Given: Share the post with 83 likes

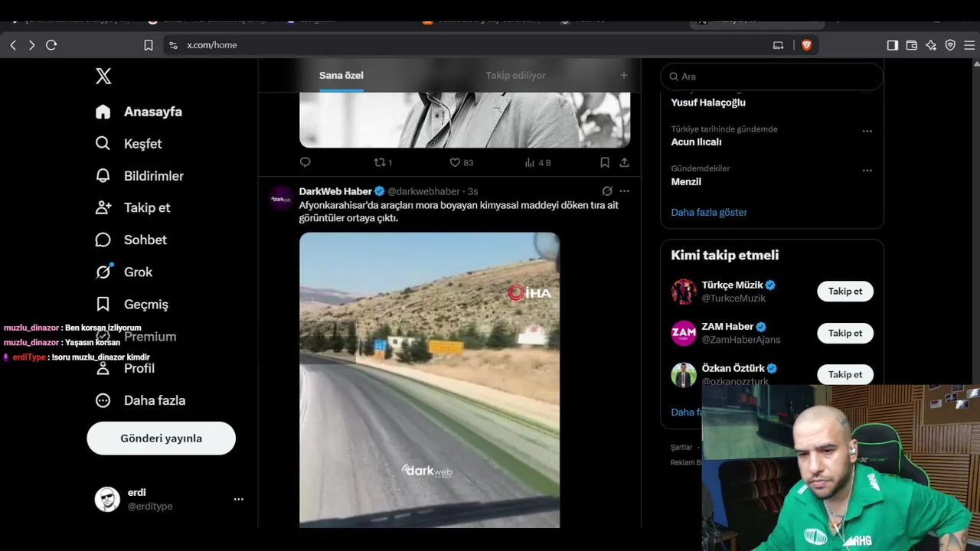Looking at the screenshot, I should pyautogui.click(x=625, y=162).
